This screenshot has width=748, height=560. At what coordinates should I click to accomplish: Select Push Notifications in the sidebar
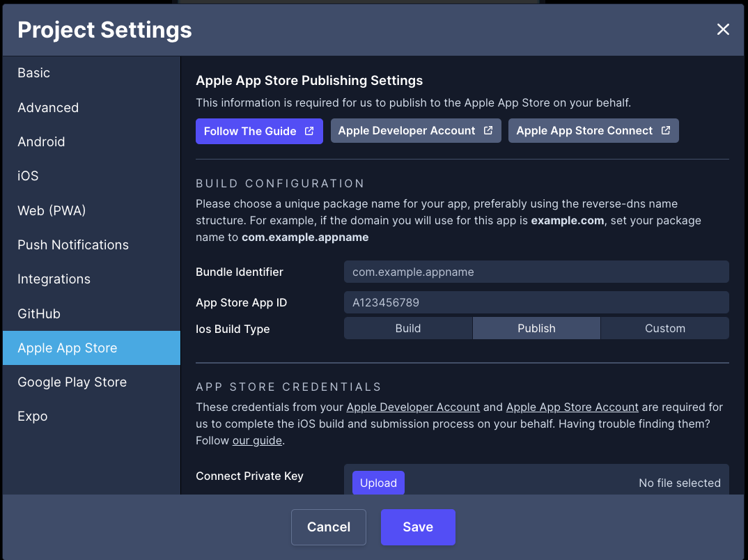click(92, 244)
